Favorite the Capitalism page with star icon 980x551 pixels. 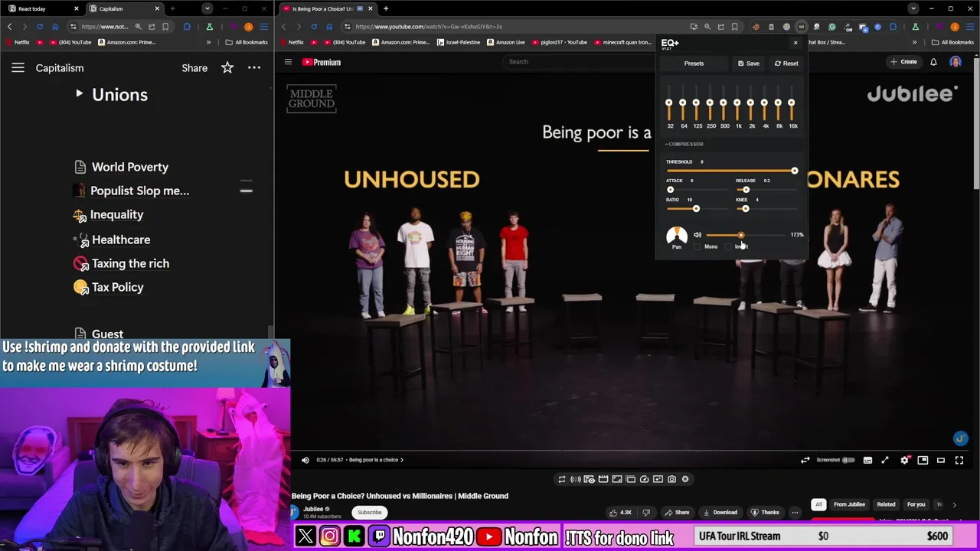227,68
